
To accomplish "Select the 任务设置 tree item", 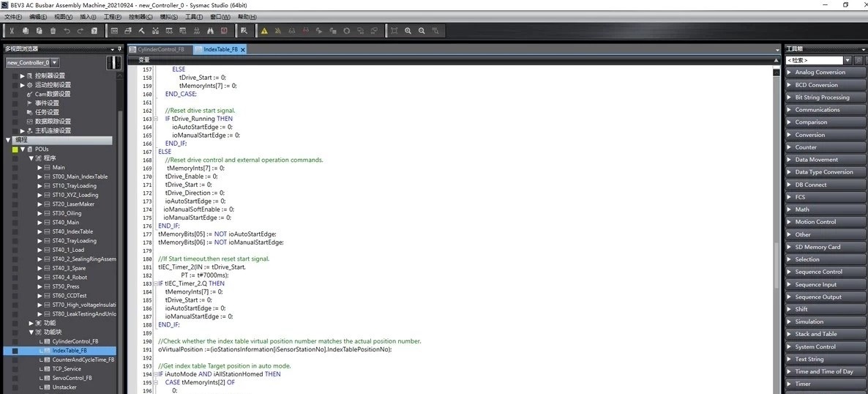I will coord(47,112).
